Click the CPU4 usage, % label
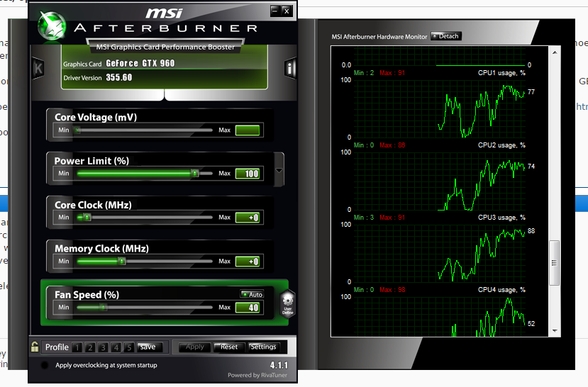The width and height of the screenshot is (588, 387). click(x=501, y=290)
